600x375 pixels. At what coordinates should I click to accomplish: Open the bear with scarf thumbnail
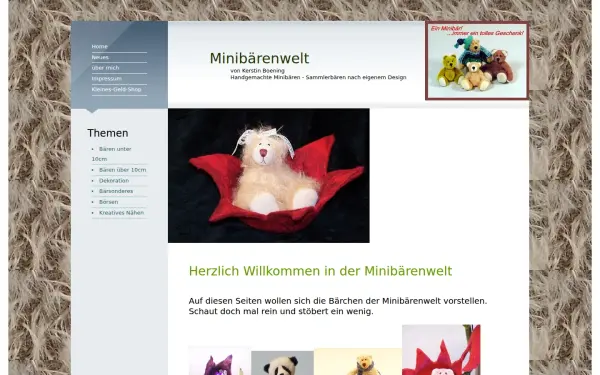(x=358, y=362)
